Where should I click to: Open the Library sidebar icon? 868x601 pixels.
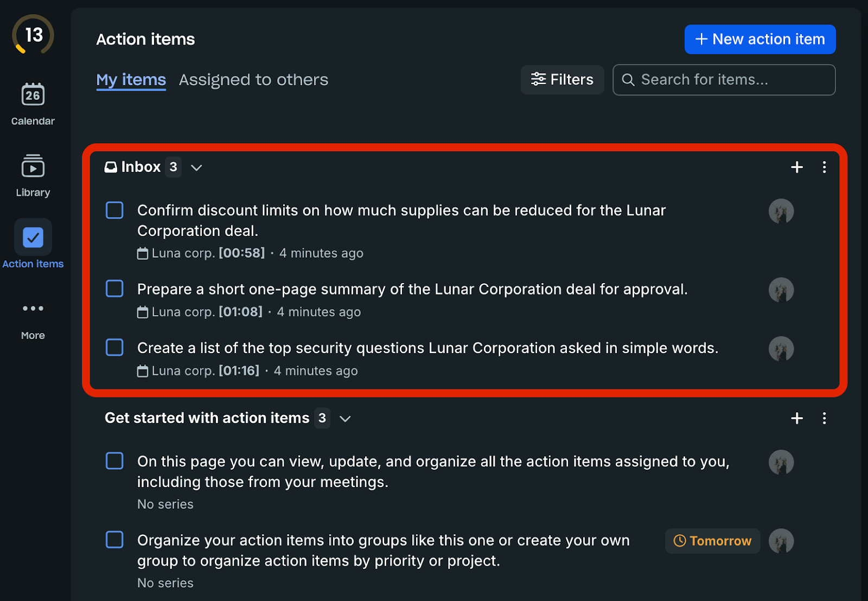point(33,167)
